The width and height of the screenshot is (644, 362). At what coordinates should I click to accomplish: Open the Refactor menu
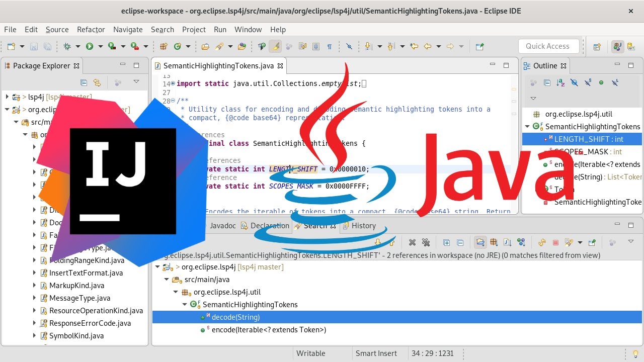(91, 30)
